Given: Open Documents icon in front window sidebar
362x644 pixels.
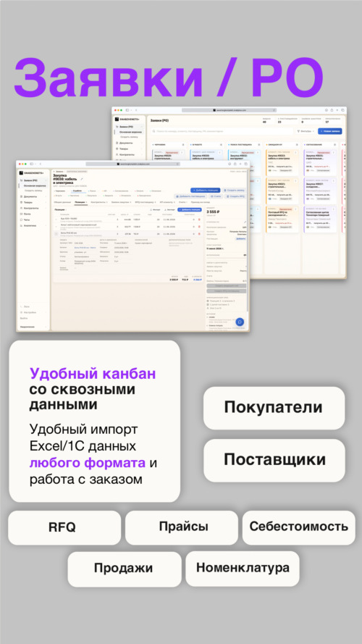Looking at the screenshot, I should coord(21,196).
